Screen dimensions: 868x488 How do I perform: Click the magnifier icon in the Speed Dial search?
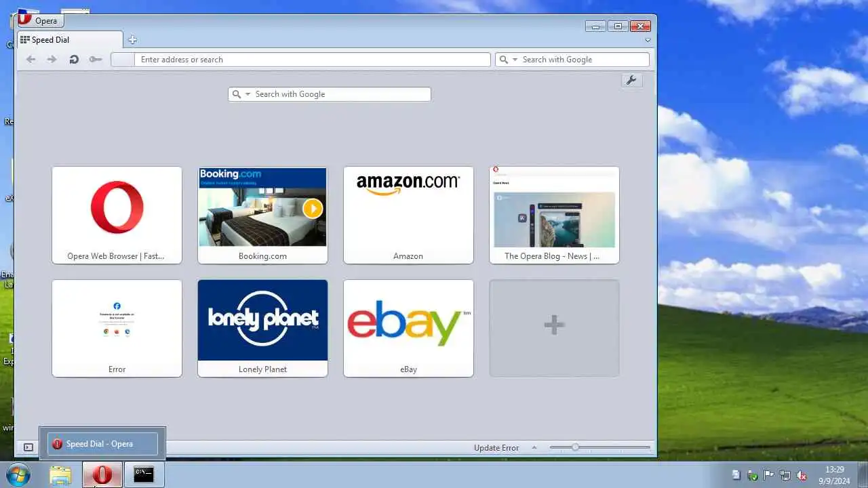coord(237,94)
